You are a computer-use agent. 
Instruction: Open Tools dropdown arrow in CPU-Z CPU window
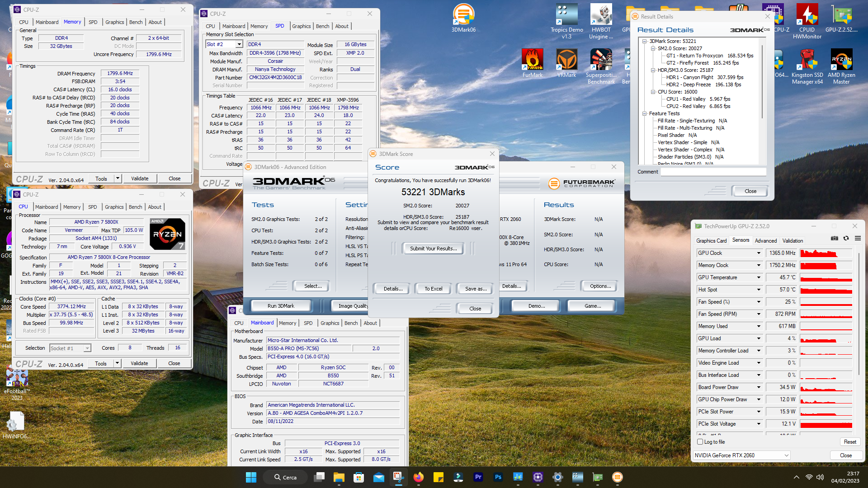(118, 363)
